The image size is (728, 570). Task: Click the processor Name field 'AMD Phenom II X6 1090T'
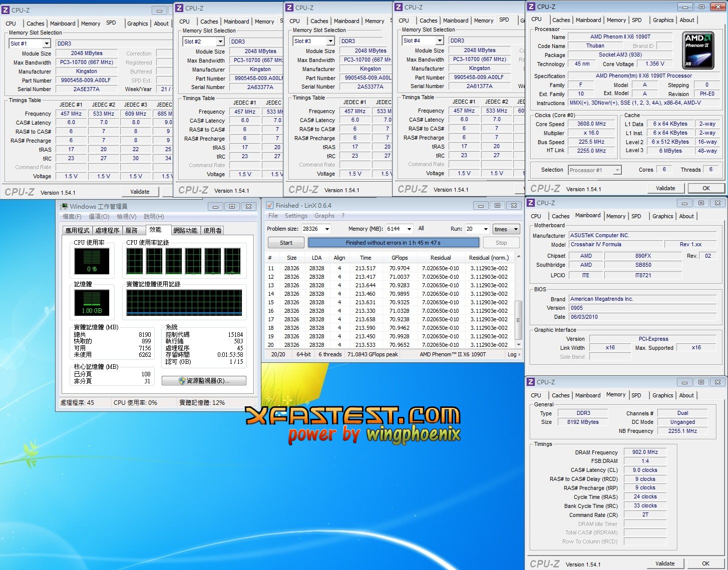[620, 37]
